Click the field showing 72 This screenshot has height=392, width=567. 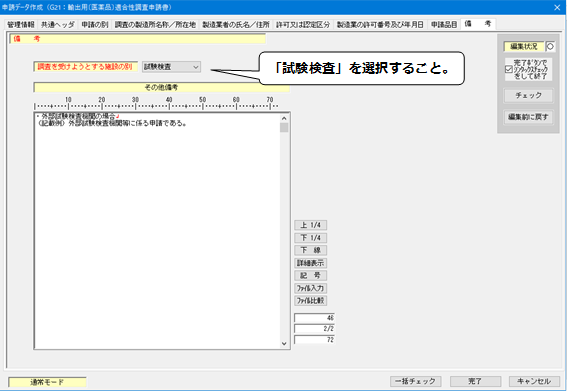click(x=314, y=340)
